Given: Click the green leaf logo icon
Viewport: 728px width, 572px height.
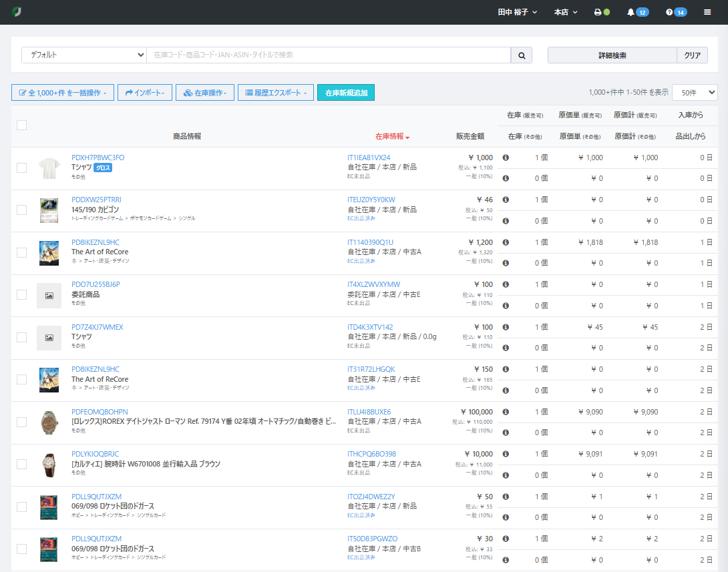Looking at the screenshot, I should tap(17, 12).
